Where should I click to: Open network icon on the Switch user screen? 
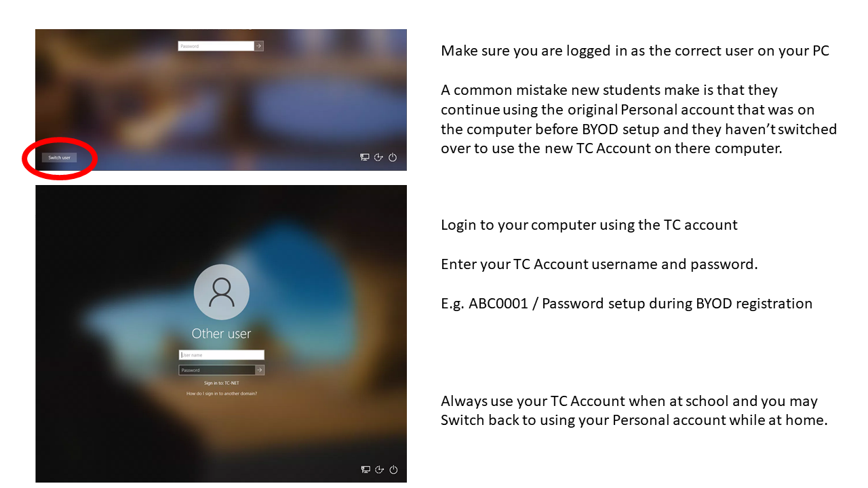pos(365,157)
